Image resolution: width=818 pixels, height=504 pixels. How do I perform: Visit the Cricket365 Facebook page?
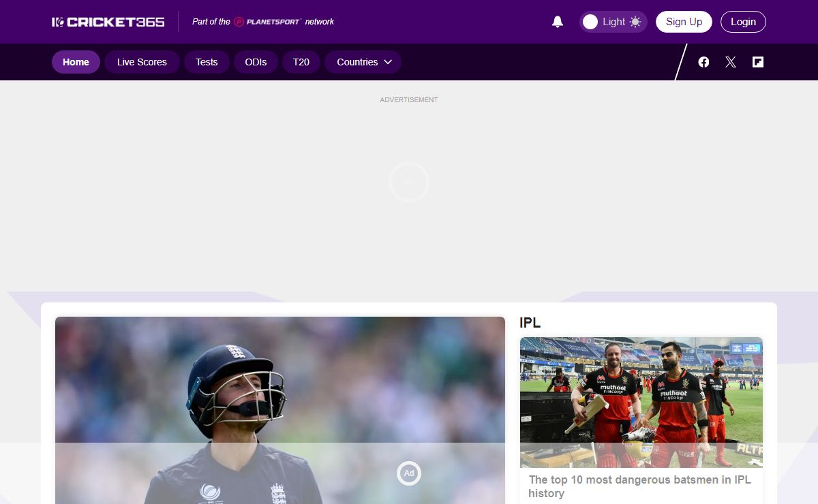point(703,62)
